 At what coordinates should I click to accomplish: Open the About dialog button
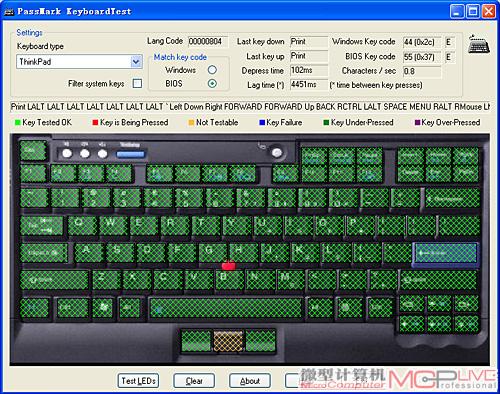[250, 381]
